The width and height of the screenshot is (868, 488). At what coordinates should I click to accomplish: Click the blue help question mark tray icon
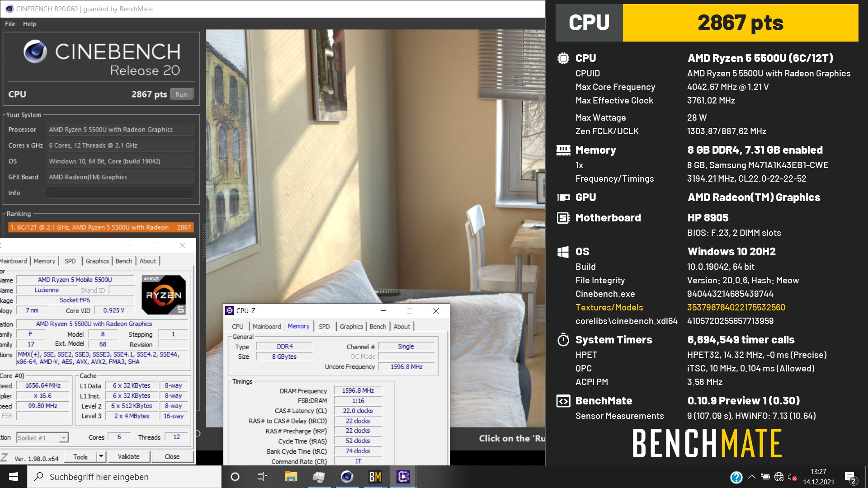736,477
